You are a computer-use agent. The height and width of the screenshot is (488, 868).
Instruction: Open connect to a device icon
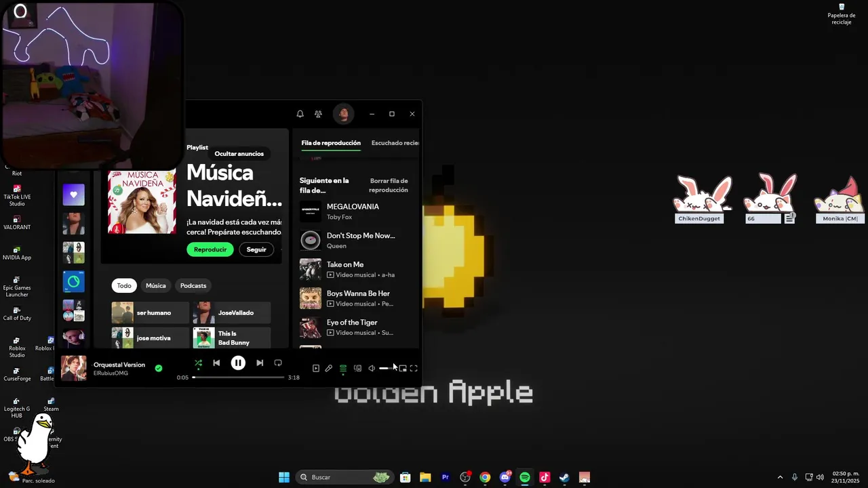click(x=357, y=369)
